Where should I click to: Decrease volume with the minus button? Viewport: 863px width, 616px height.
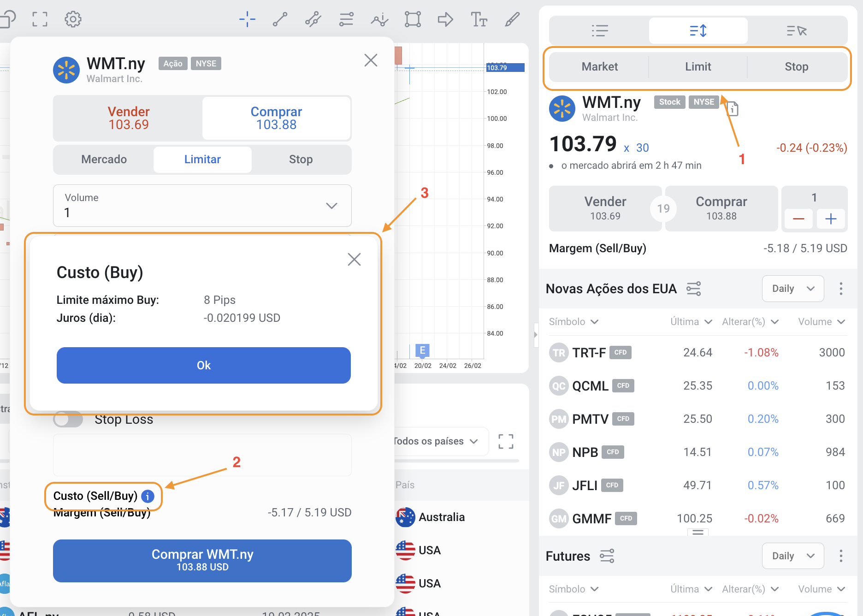pyautogui.click(x=798, y=219)
